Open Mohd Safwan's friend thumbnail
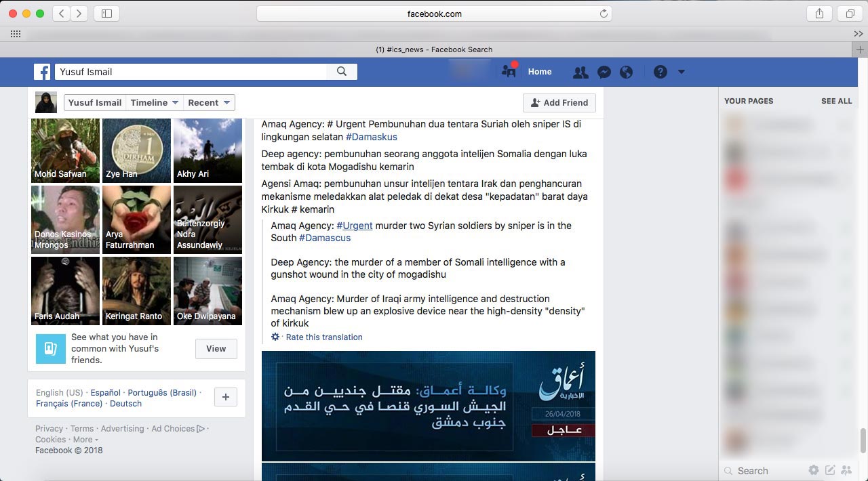This screenshot has width=868, height=481. click(x=65, y=150)
